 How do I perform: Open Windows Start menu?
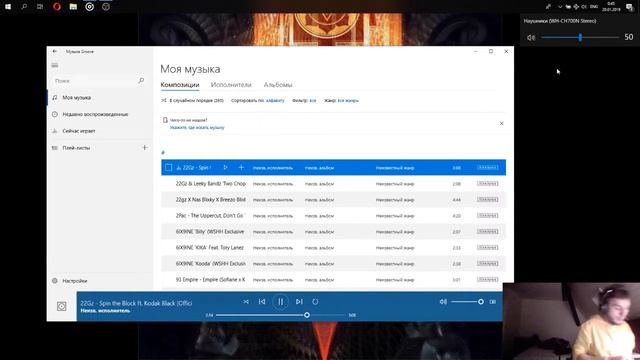[x=8, y=7]
